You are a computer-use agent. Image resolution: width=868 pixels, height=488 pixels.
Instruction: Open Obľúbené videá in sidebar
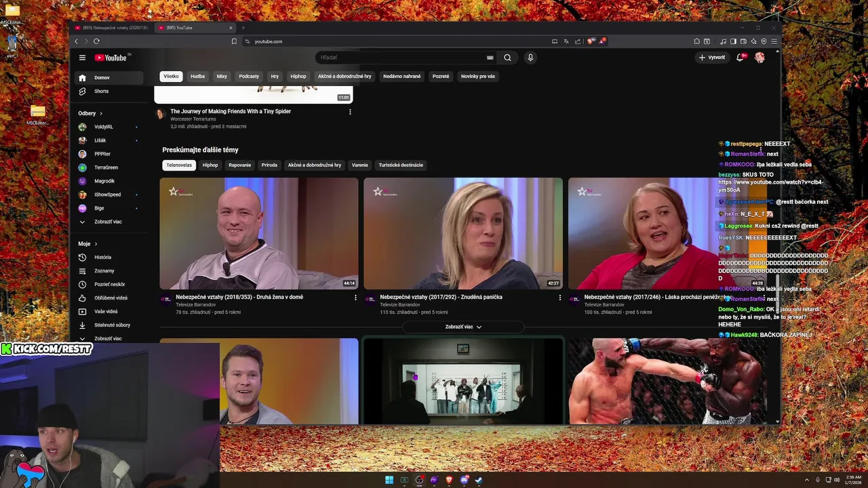pyautogui.click(x=108, y=298)
